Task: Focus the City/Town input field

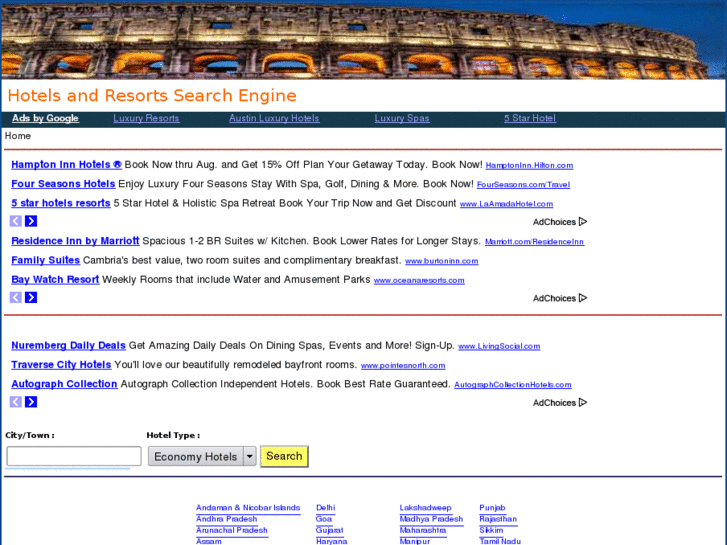Action: click(74, 456)
